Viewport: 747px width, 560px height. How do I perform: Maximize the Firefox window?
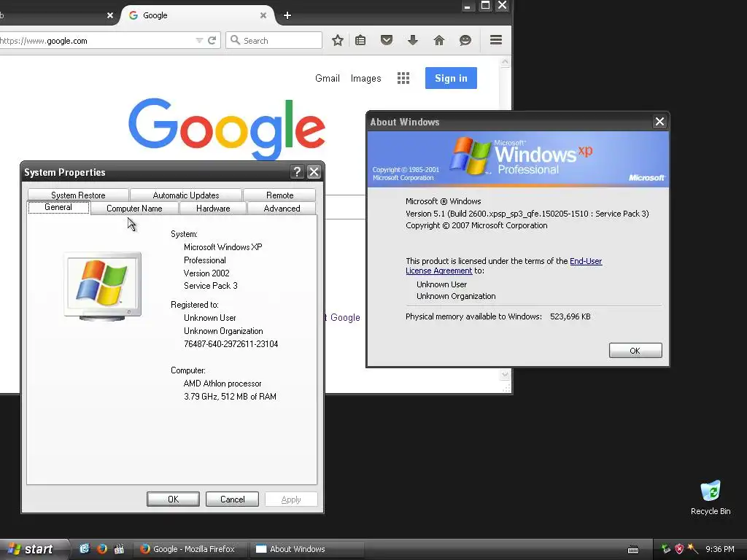point(485,6)
